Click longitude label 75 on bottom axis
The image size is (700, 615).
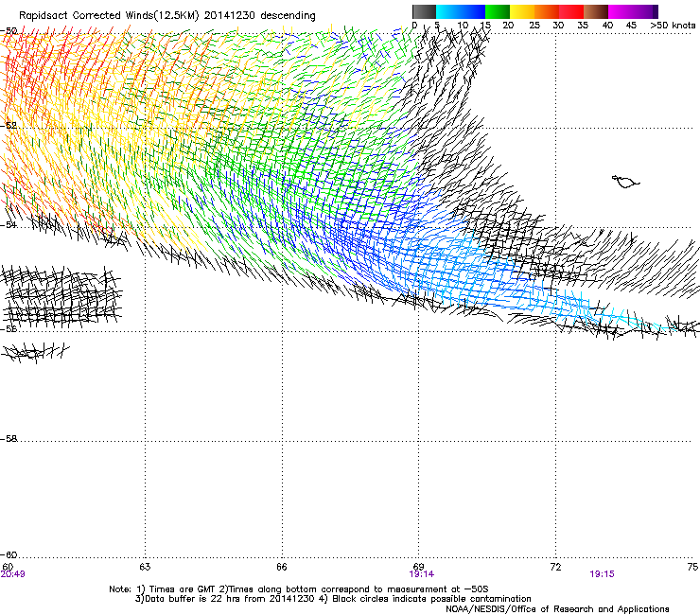pyautogui.click(x=692, y=567)
